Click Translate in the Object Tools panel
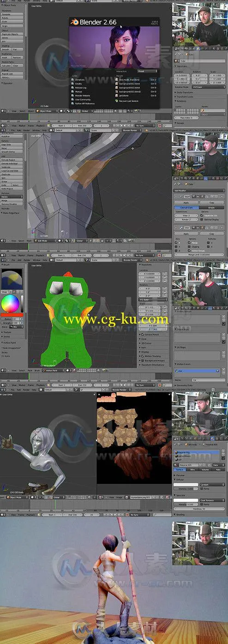228x644 pixels. (12, 15)
